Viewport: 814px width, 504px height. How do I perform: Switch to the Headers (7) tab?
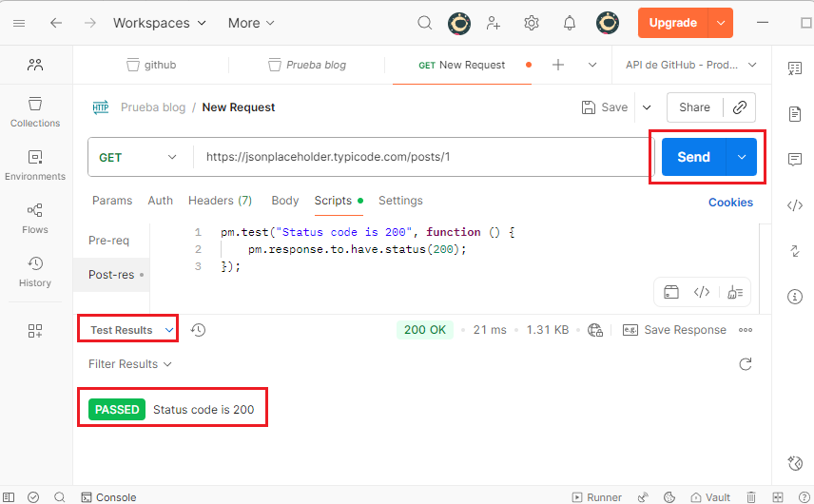pyautogui.click(x=220, y=201)
